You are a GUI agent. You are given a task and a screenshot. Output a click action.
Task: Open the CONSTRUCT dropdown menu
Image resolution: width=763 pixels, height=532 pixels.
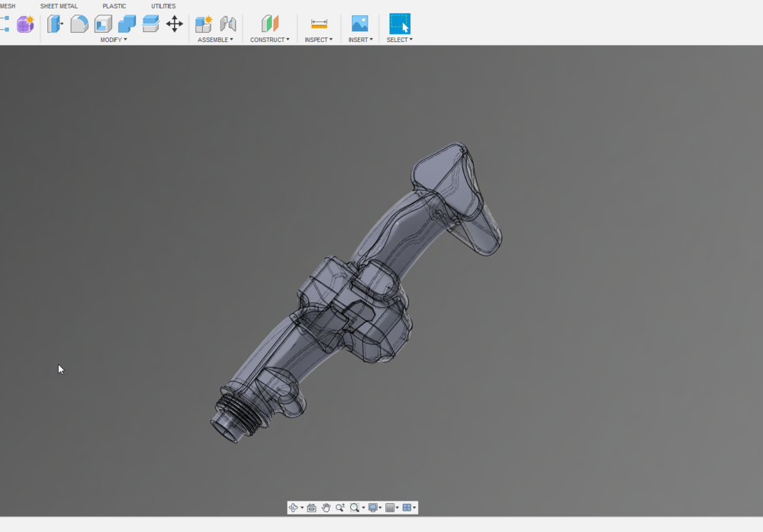coord(269,40)
